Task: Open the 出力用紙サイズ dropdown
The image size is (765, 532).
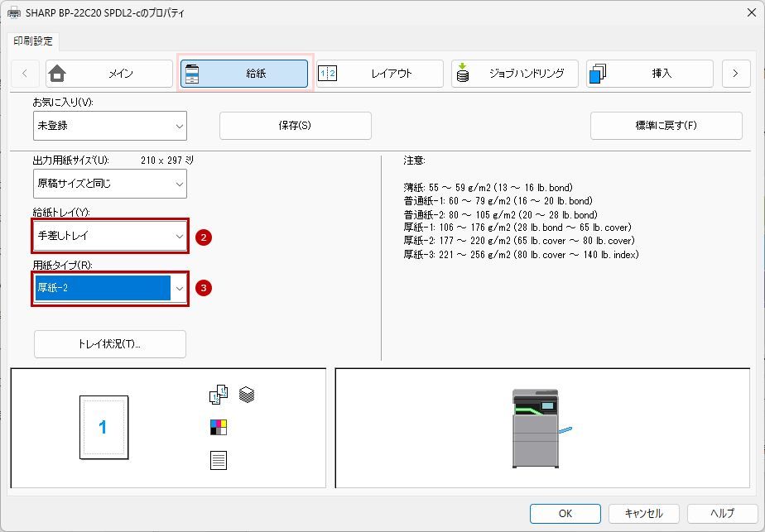Action: pos(109,184)
